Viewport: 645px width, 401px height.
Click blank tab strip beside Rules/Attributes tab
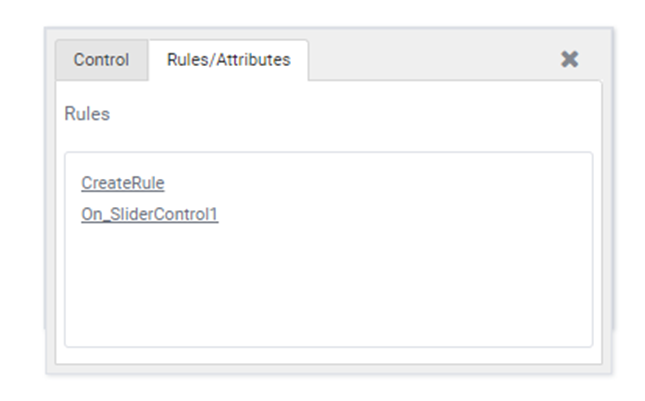(x=432, y=60)
